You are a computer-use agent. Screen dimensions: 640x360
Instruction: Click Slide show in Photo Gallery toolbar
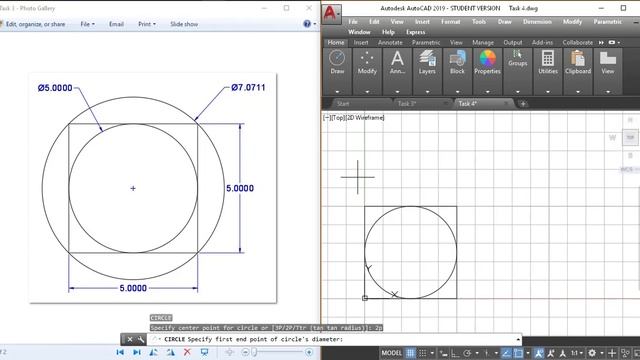coord(184,24)
